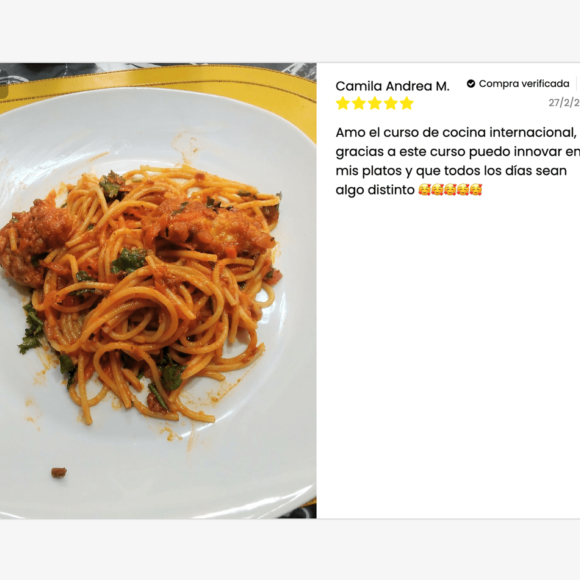Click the "Compra verificada" label
Image resolution: width=580 pixels, height=580 pixels.
pos(524,84)
